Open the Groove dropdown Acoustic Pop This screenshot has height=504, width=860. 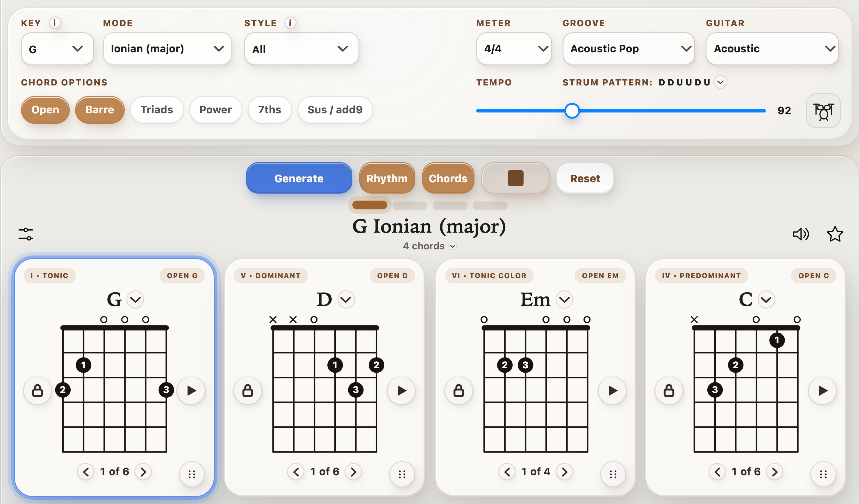coord(629,49)
